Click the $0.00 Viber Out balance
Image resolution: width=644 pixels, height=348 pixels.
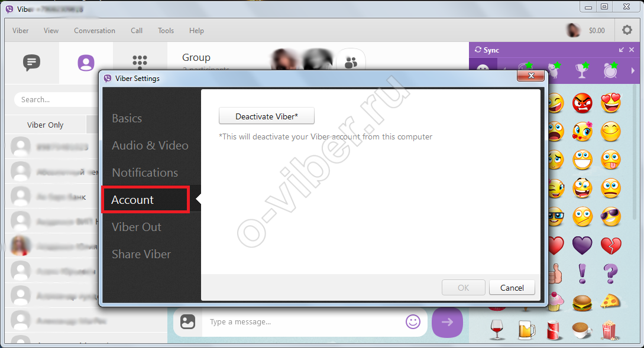(597, 30)
